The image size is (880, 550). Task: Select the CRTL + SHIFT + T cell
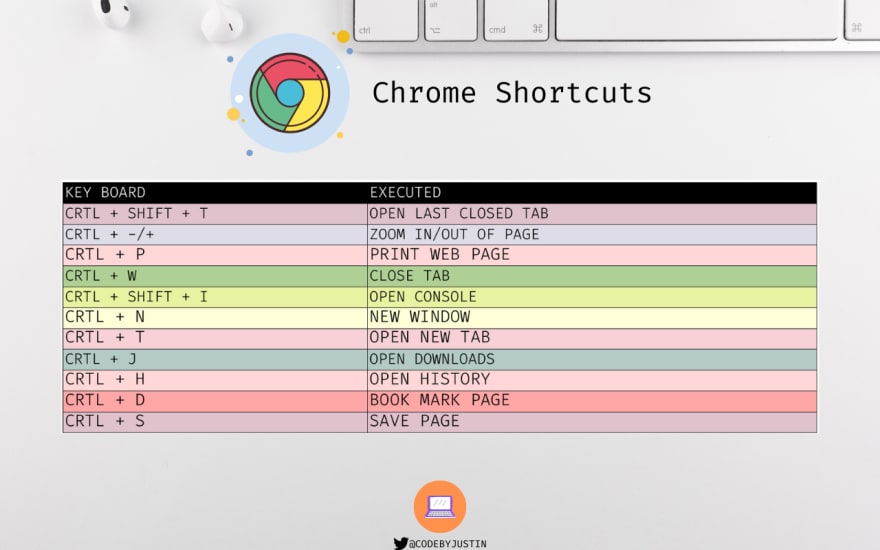(215, 214)
